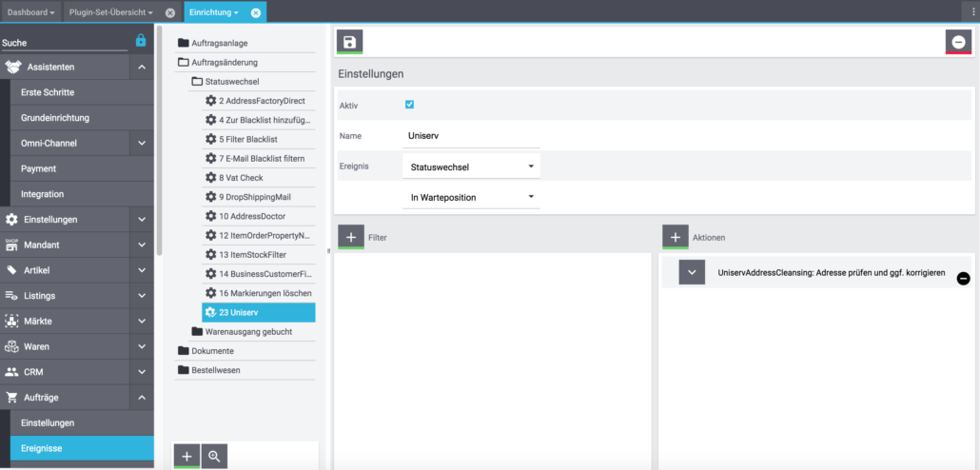Image resolution: width=980 pixels, height=470 pixels.
Task: Click gear icon of 13 ItemStockFilter
Action: tap(211, 254)
